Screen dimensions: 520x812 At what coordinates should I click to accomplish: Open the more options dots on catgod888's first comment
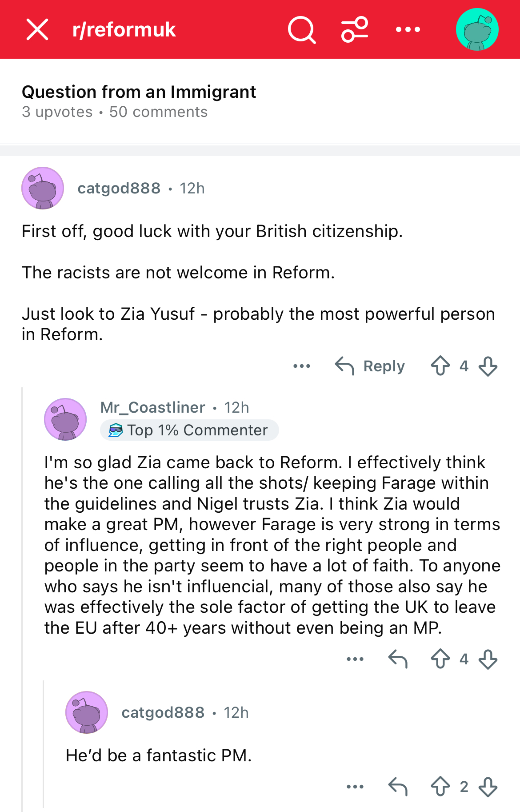tap(302, 366)
